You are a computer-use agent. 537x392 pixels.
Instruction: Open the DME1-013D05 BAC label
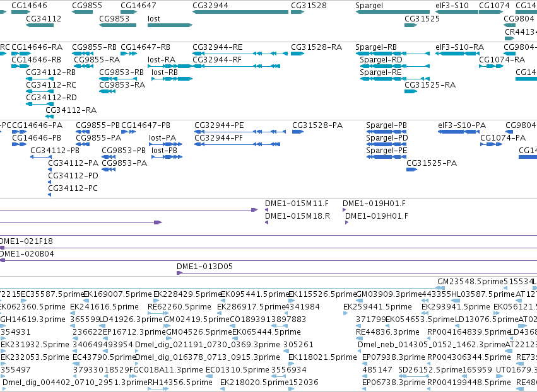pos(205,267)
